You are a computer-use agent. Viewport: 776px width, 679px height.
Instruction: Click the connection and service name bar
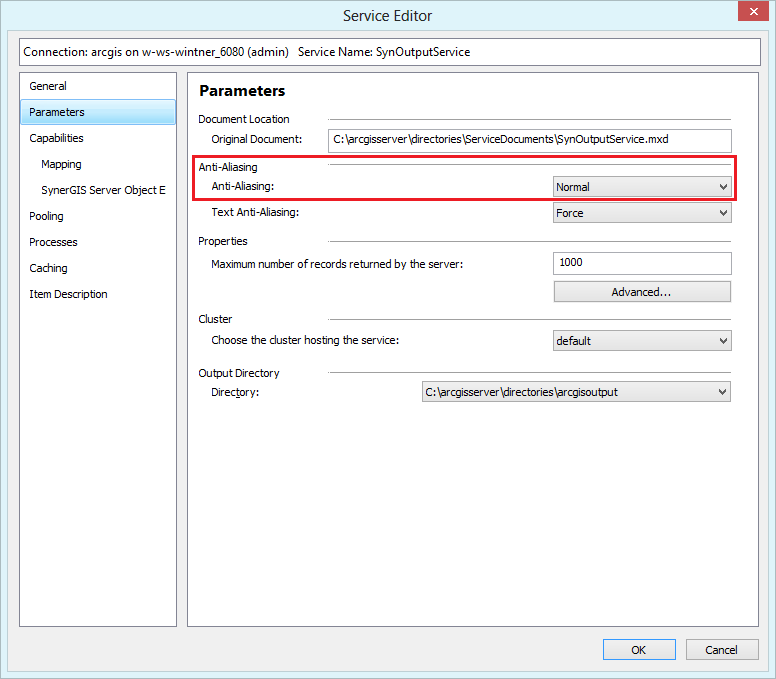388,52
